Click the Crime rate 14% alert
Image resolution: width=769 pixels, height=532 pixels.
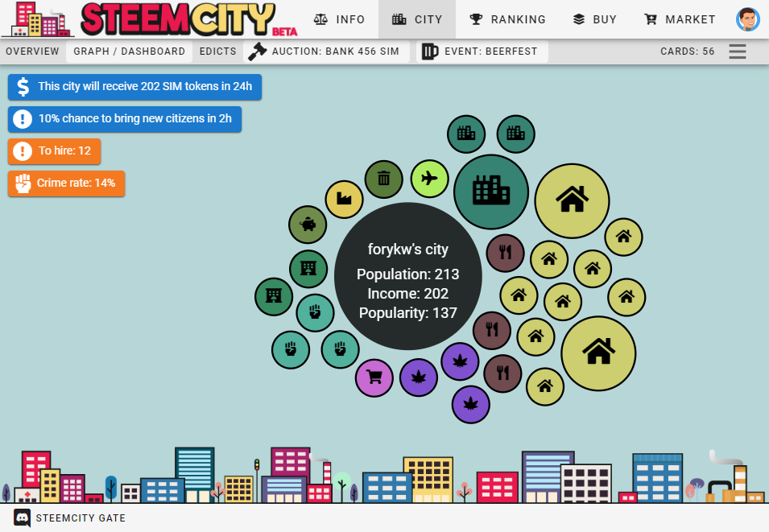point(66,184)
